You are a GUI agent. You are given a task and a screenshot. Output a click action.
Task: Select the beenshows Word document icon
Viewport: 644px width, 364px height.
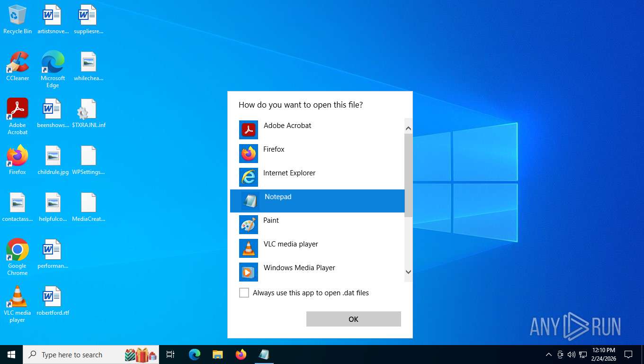53,113
